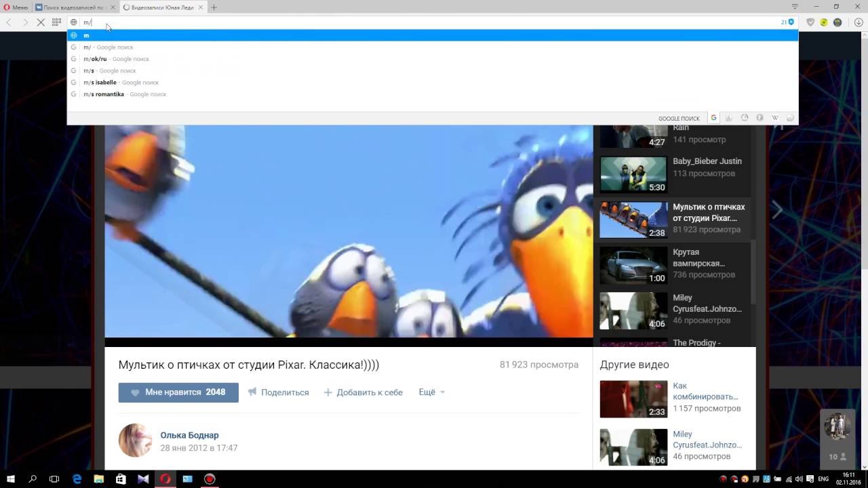
Task: Open 'Как комбинировать' video thumbnail 2:33
Action: click(x=633, y=399)
